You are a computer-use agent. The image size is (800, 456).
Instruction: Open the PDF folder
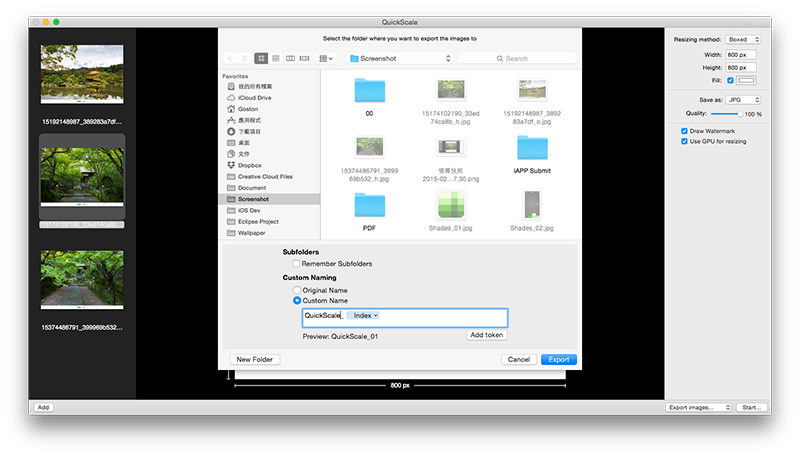(369, 206)
